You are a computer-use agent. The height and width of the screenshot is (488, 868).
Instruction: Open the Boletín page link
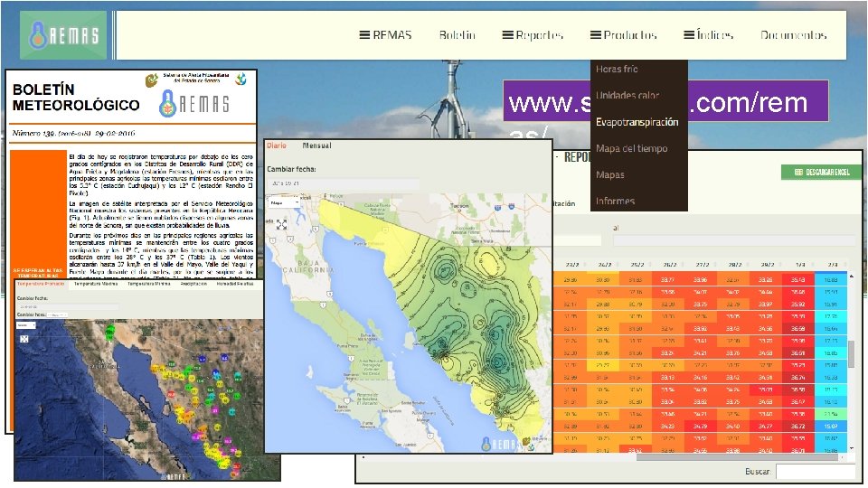point(458,35)
